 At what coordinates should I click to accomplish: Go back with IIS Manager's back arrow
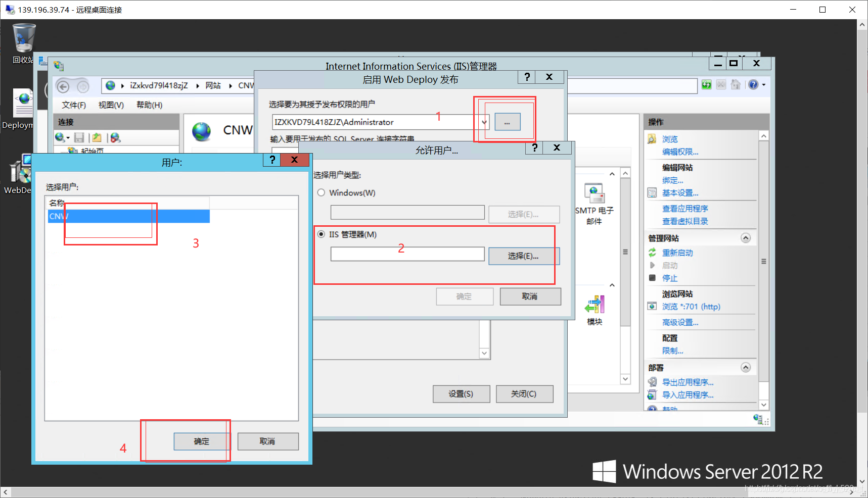pos(63,86)
